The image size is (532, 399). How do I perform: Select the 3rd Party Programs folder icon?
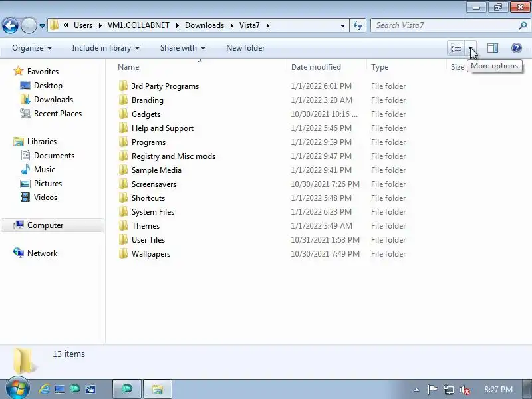124,86
